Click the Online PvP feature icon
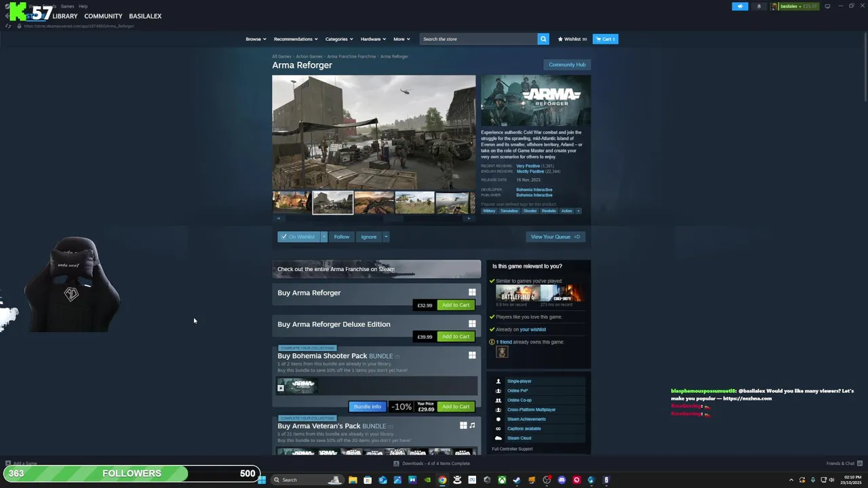The image size is (868, 488). click(498, 390)
